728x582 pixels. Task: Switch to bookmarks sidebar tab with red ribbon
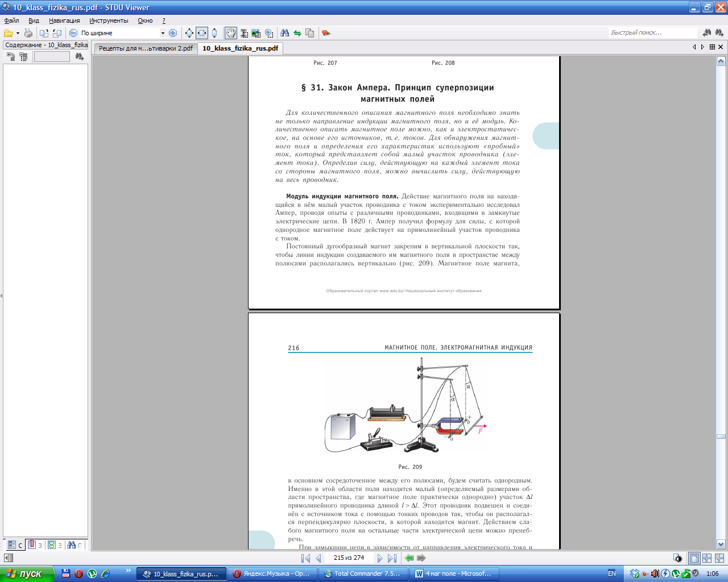tap(35, 544)
